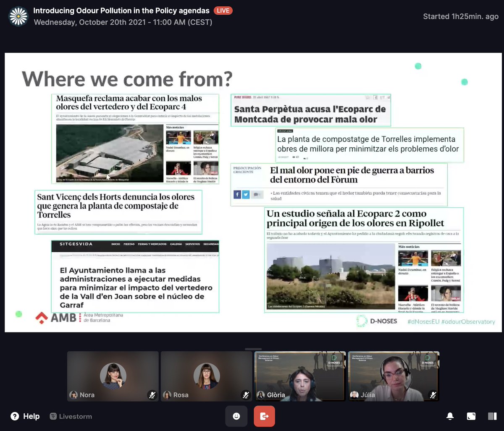504x431 pixels.
Task: Select Júlia's video tile
Action: tap(394, 376)
